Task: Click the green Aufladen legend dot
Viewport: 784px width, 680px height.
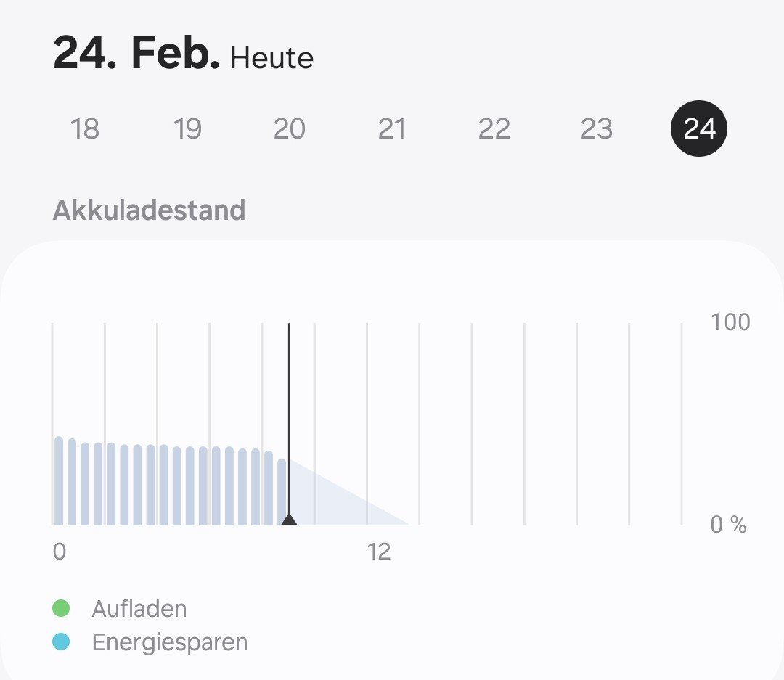Action: tap(62, 608)
